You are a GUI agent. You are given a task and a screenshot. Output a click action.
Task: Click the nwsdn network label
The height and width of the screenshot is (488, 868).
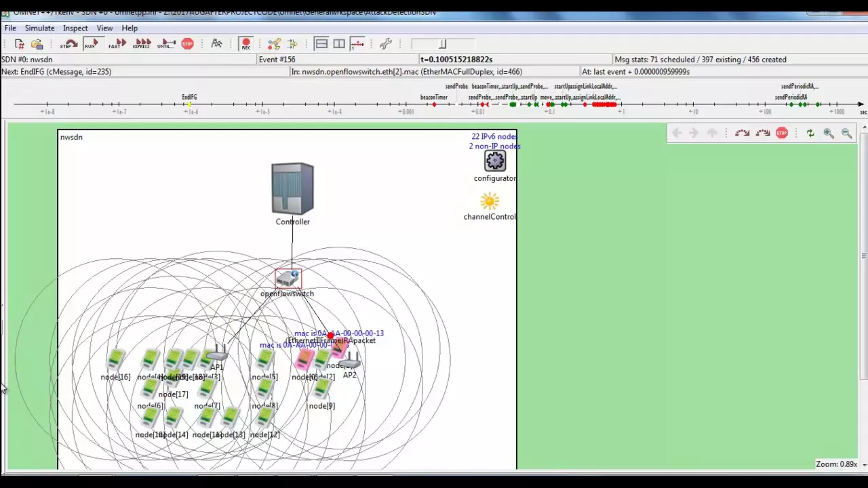point(71,138)
